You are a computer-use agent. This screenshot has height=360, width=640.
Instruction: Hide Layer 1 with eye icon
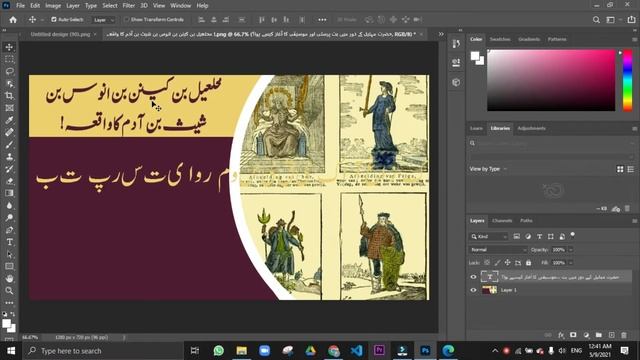[473, 290]
